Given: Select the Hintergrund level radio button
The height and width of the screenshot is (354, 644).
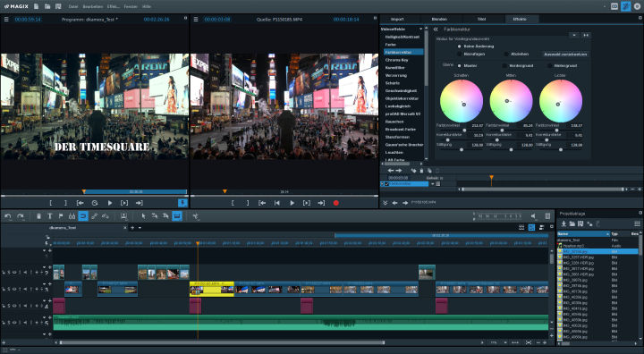Looking at the screenshot, I should pos(550,66).
